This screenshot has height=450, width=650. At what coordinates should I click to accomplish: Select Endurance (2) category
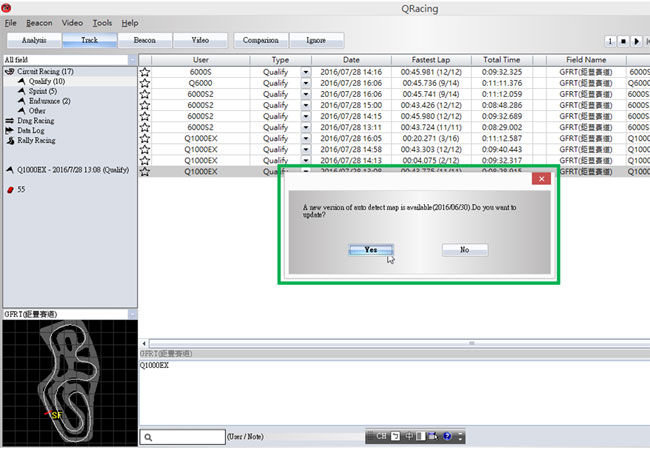(49, 101)
